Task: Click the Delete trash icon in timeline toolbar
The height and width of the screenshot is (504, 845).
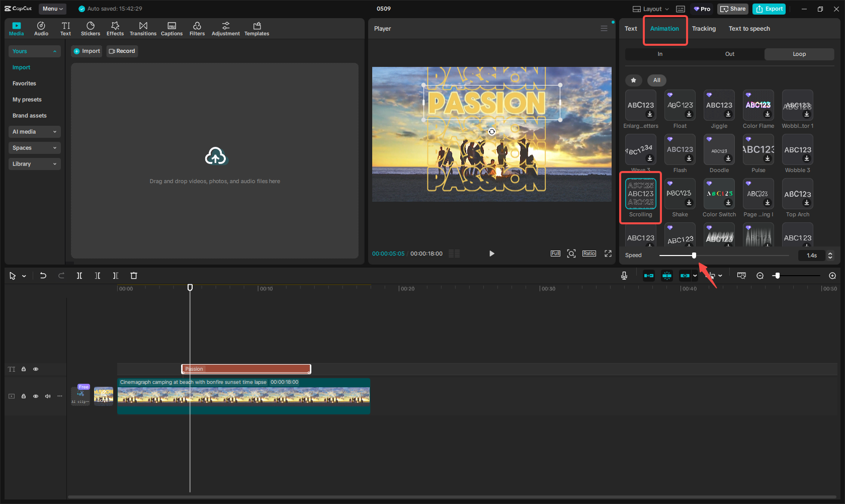Action: (x=134, y=276)
